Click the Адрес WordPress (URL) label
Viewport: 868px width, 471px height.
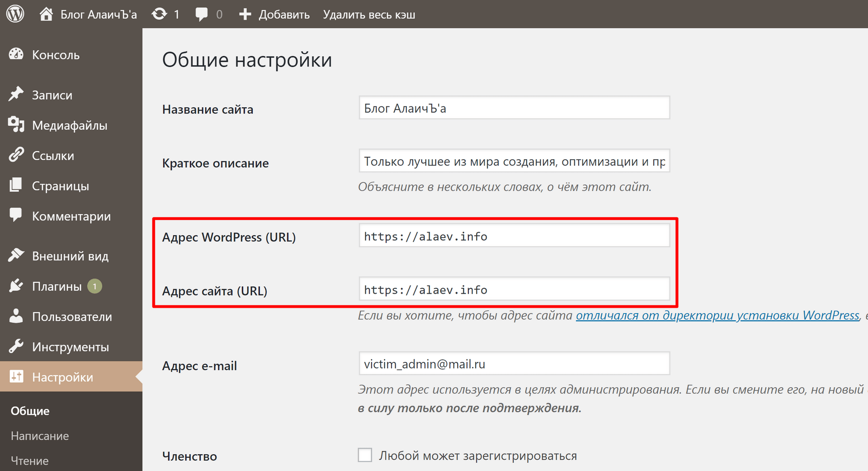tap(229, 237)
